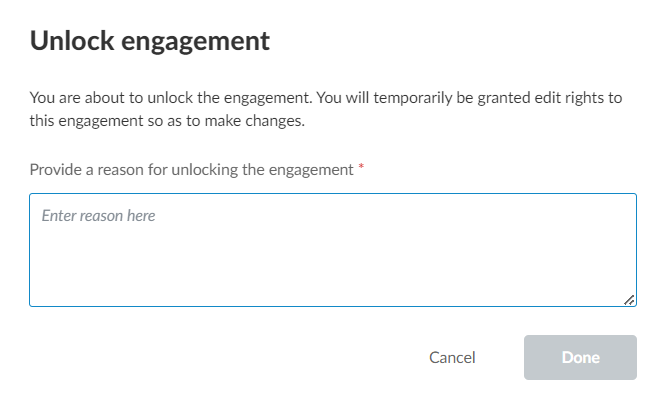669x405 pixels.
Task: Click the "Enter reason here" placeholder text
Action: tap(98, 215)
